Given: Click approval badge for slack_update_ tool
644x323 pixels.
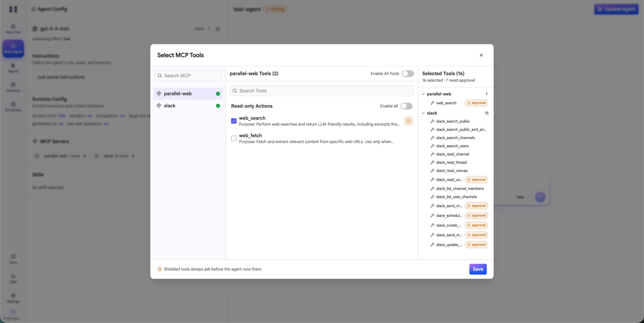Looking at the screenshot, I should (x=476, y=244).
